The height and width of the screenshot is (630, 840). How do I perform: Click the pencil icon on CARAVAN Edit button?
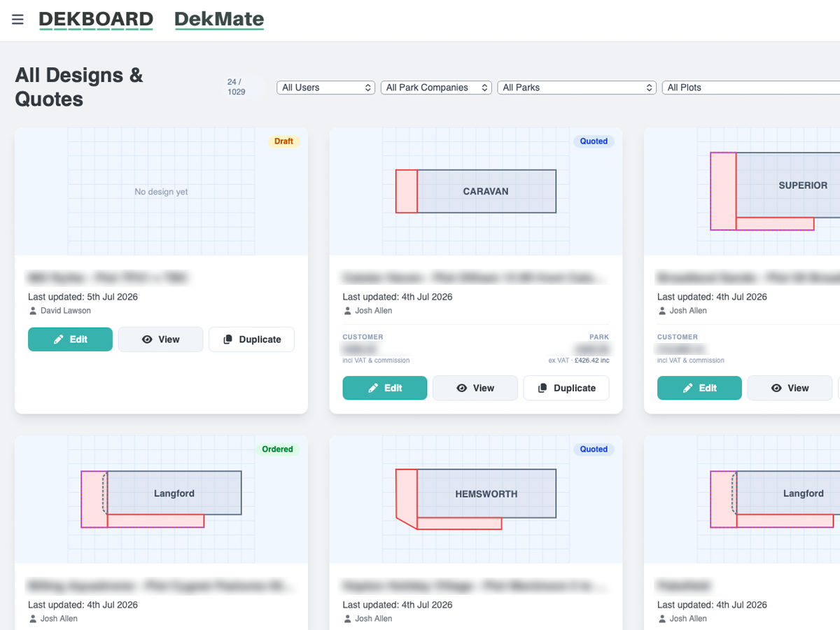pyautogui.click(x=374, y=388)
